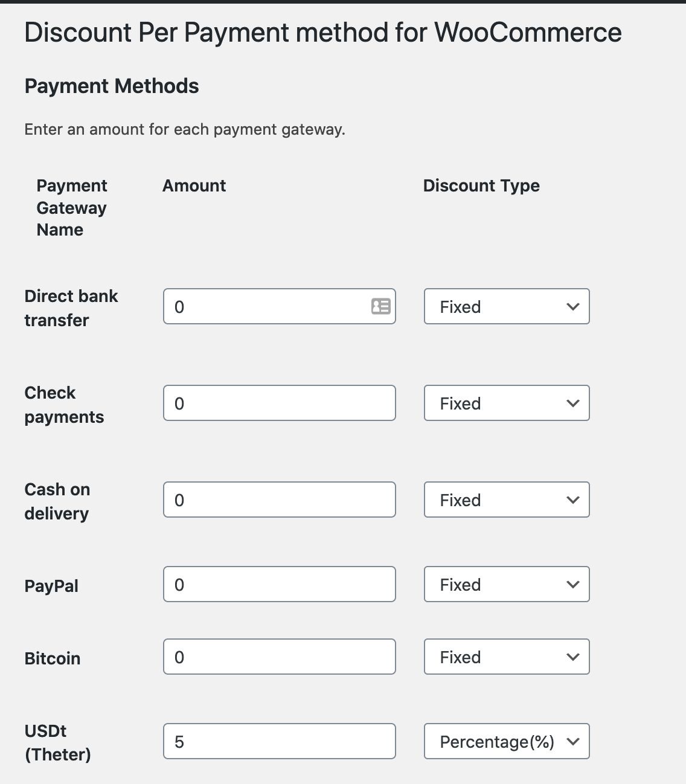This screenshot has width=686, height=784.
Task: Focus the Bitcoin amount input box
Action: coord(279,657)
